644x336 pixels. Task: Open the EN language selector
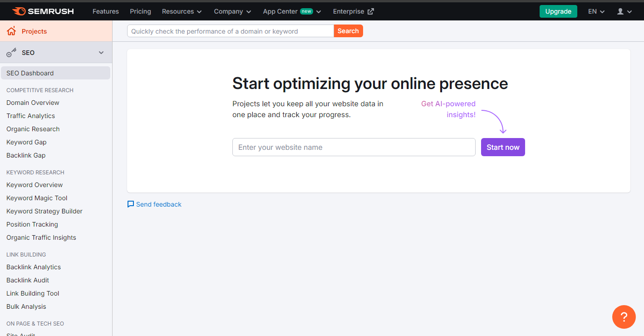(x=596, y=11)
